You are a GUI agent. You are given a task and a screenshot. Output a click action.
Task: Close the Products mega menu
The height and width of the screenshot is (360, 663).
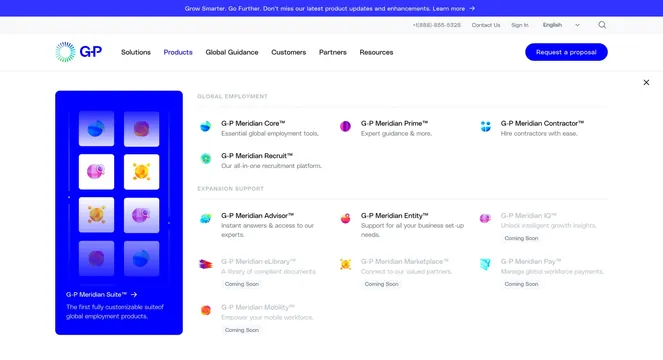tap(646, 82)
